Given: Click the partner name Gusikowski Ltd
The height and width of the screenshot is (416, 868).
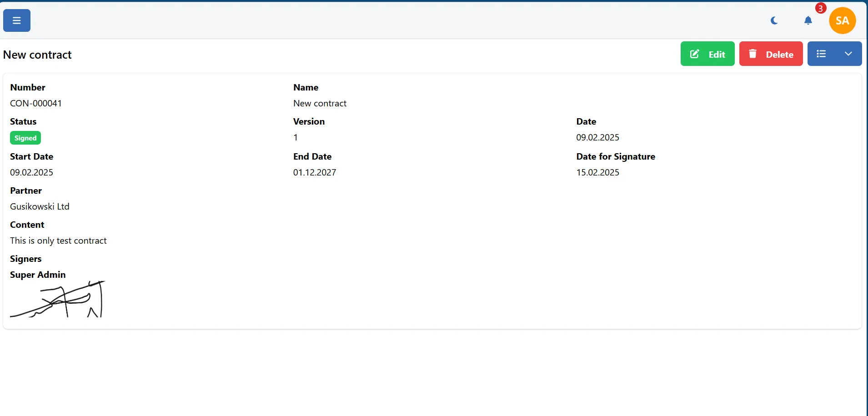Looking at the screenshot, I should [40, 206].
